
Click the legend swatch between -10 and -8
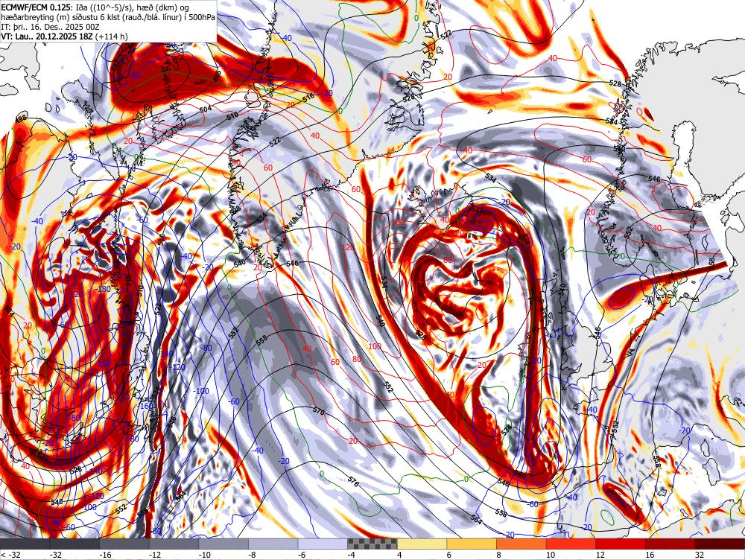point(223,544)
